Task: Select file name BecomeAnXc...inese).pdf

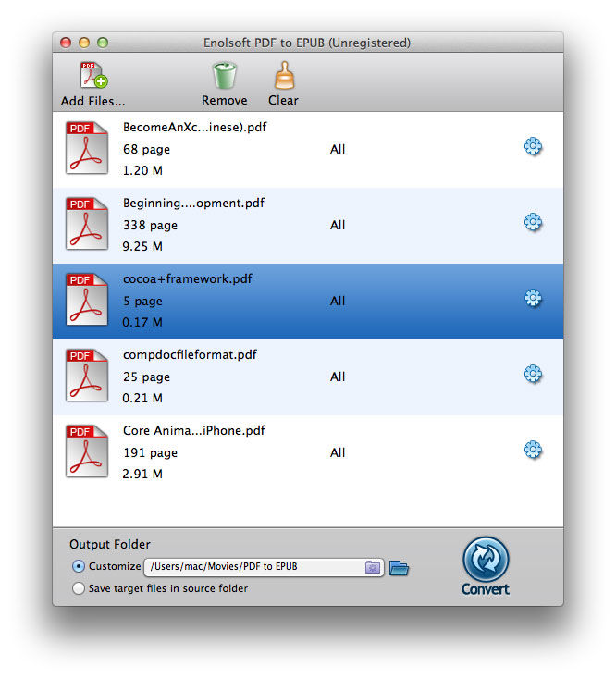Action: (195, 127)
